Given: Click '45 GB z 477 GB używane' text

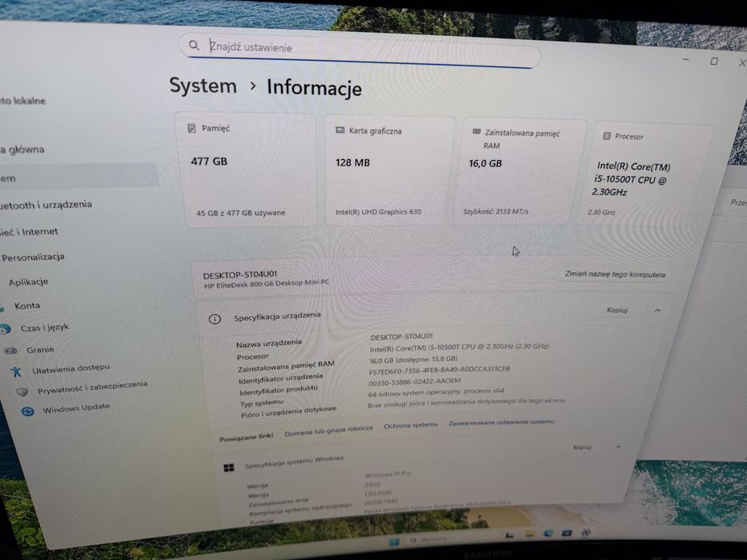Looking at the screenshot, I should click(240, 213).
